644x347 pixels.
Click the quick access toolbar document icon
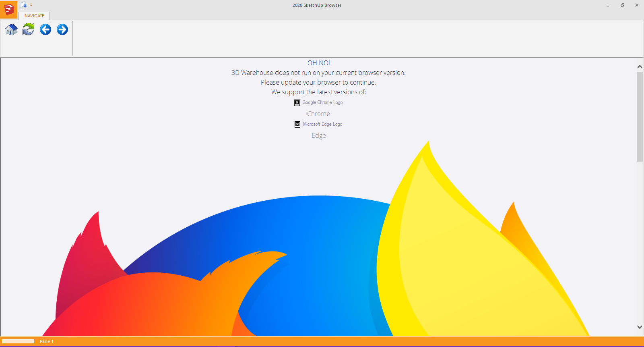click(x=24, y=5)
